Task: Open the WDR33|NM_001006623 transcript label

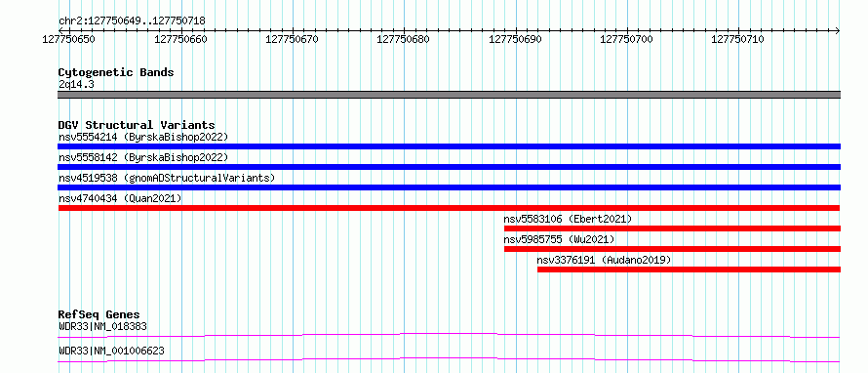Action: click(x=111, y=351)
